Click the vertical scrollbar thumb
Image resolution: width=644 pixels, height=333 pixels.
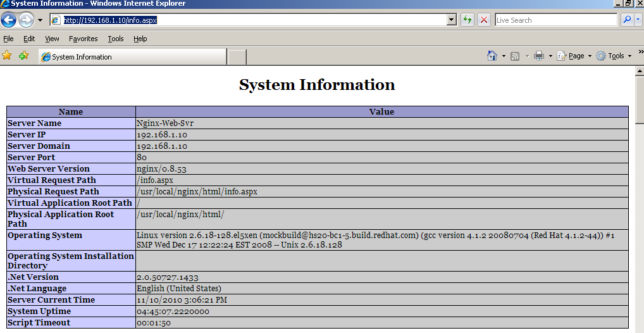[640, 99]
